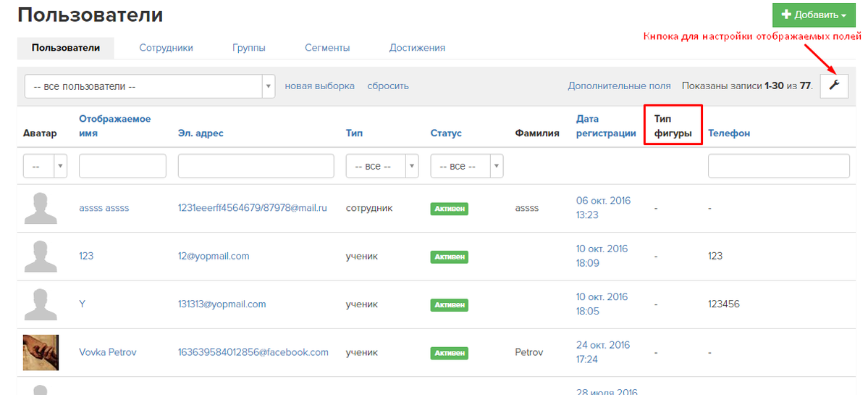This screenshot has height=395, width=868.
Task: Open field settings with wrench icon
Action: point(834,86)
